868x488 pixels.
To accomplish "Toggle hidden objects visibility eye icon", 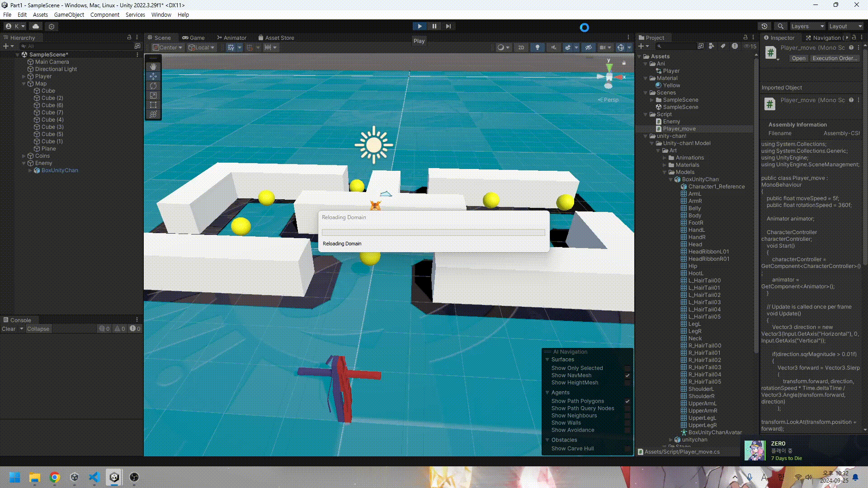I will pyautogui.click(x=588, y=47).
